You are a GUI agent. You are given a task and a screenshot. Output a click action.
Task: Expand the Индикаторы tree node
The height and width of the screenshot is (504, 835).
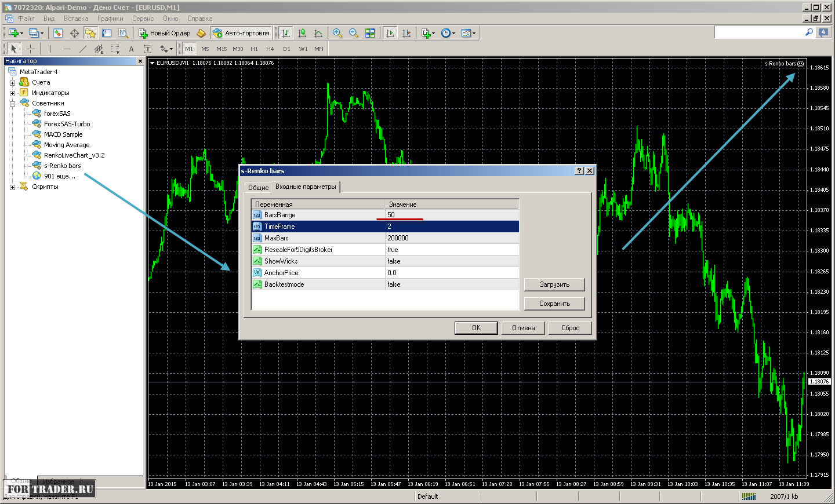pos(13,93)
